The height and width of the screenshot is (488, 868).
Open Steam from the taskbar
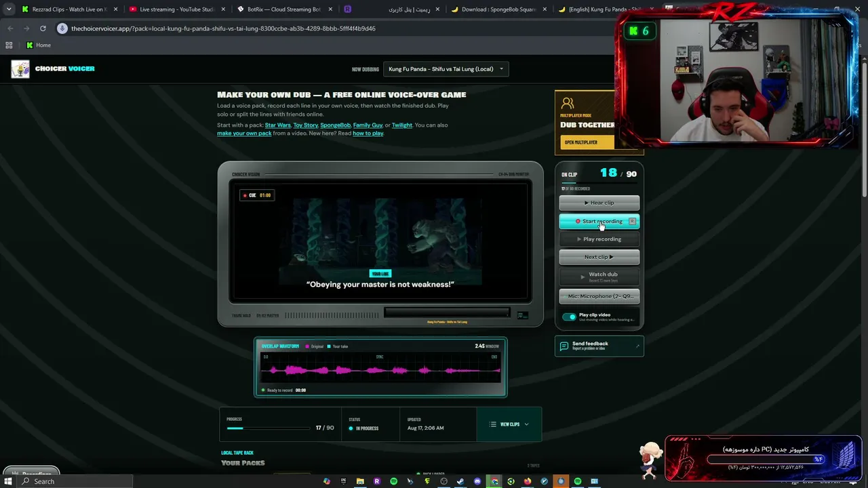[x=460, y=481]
